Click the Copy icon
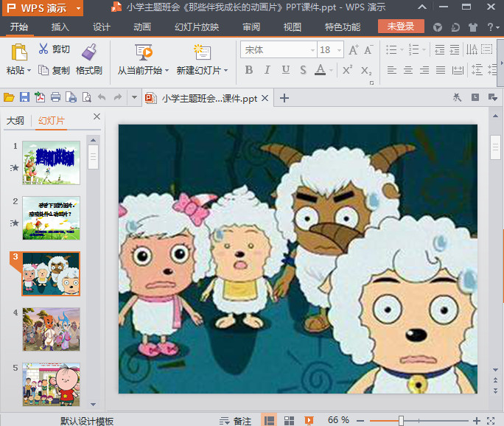 [43, 70]
